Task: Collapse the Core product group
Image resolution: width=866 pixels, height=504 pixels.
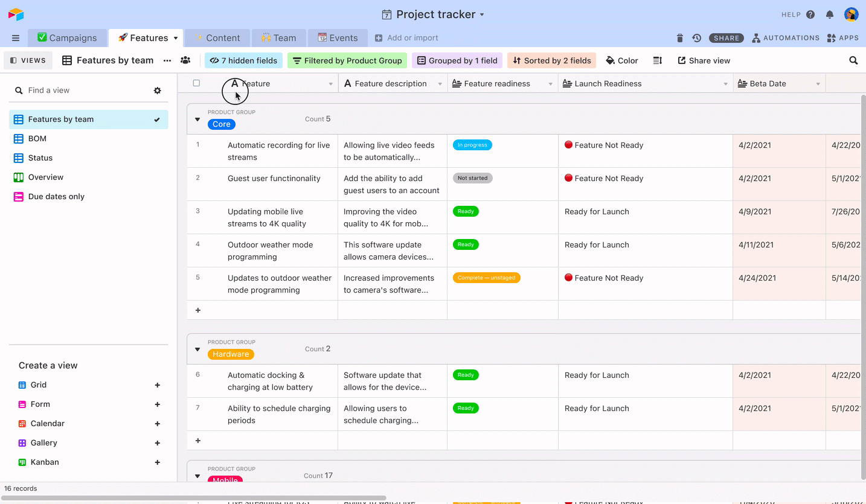Action: [x=197, y=120]
